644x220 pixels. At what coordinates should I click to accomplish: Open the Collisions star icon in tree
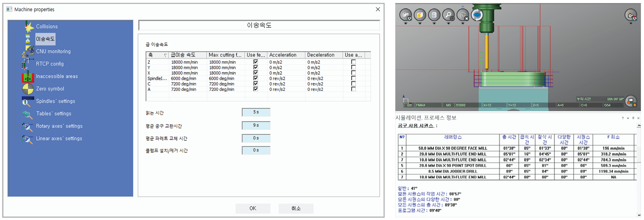[29, 26]
